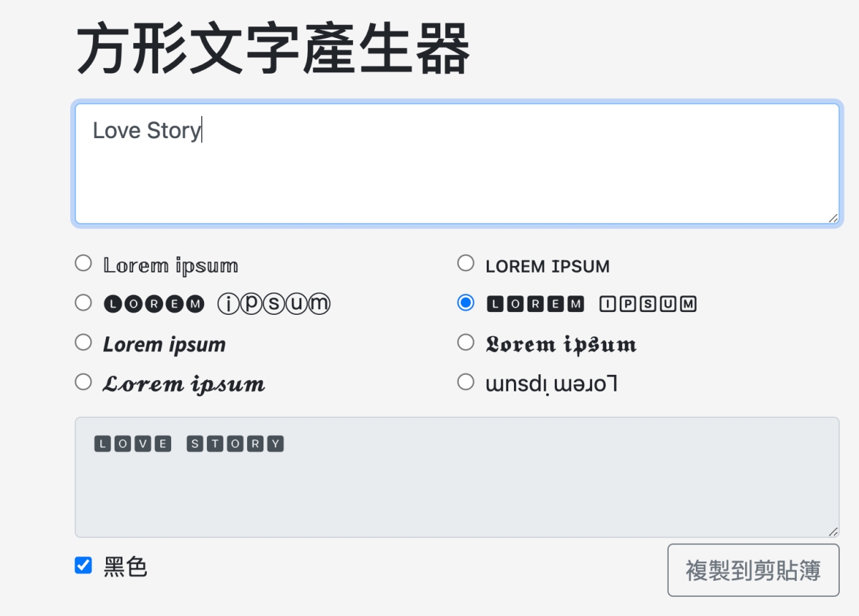Grab the input textarea resize handle
Viewport: 859px width, 616px height.
click(x=833, y=218)
